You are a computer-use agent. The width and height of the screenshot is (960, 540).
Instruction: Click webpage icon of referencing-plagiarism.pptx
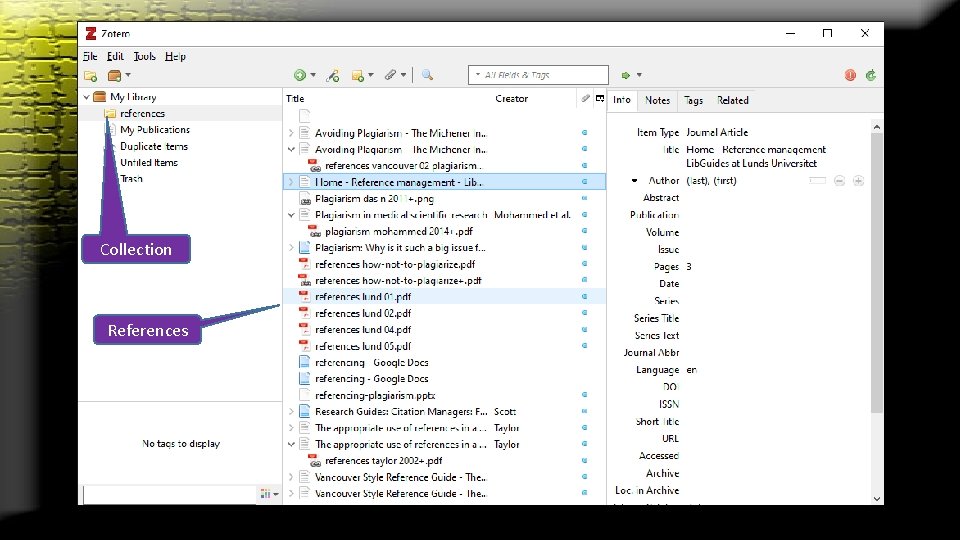point(304,395)
